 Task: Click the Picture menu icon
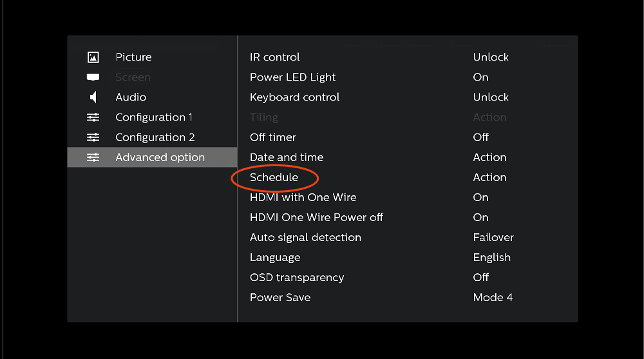tap(93, 57)
